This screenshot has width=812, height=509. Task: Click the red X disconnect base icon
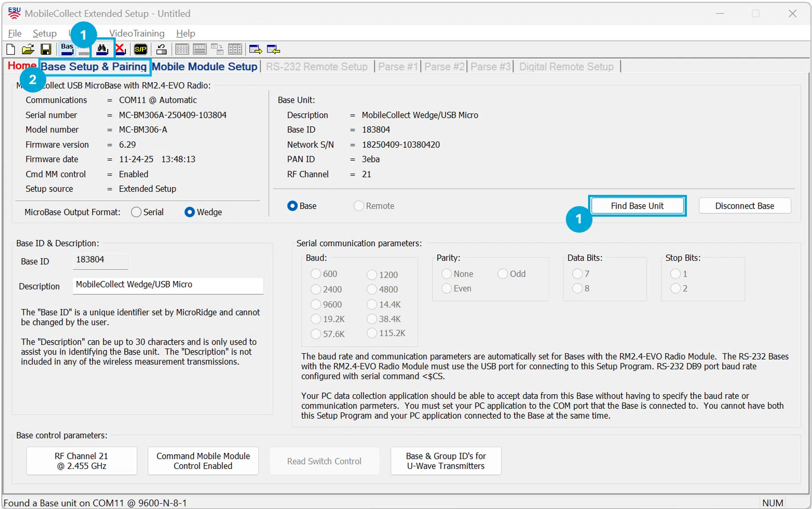[x=120, y=49]
